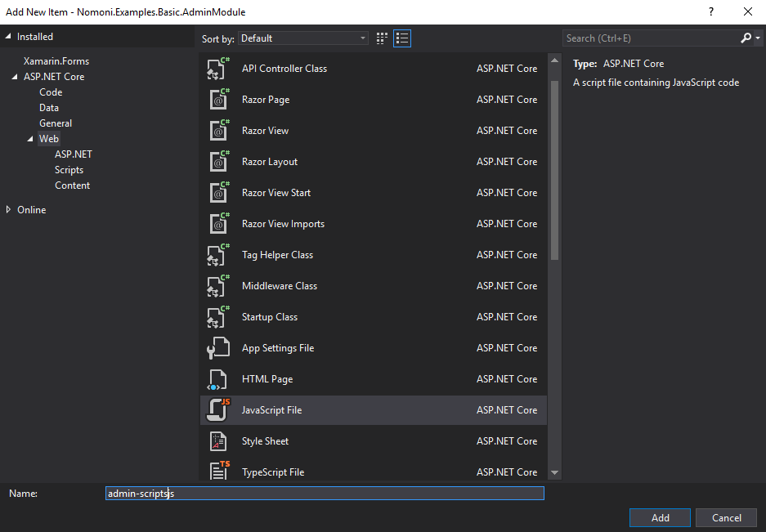Select the HTML Page template icon
The width and height of the screenshot is (766, 532).
pyautogui.click(x=217, y=378)
